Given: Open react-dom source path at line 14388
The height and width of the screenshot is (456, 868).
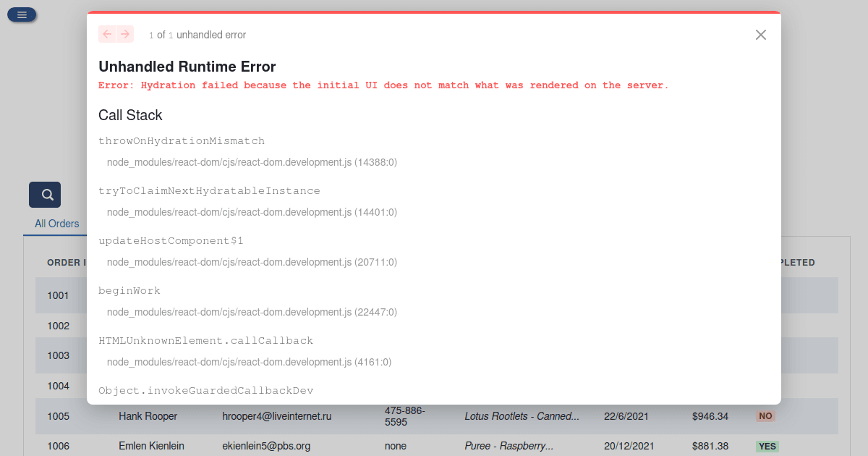Looking at the screenshot, I should [x=252, y=163].
